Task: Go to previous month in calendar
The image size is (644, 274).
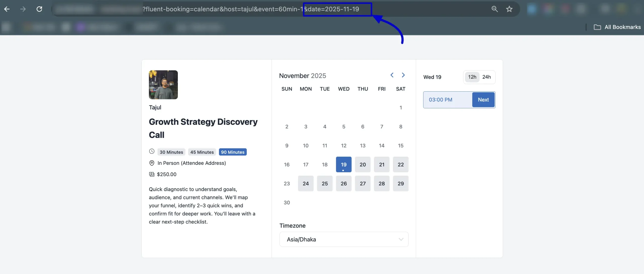Action: [392, 75]
